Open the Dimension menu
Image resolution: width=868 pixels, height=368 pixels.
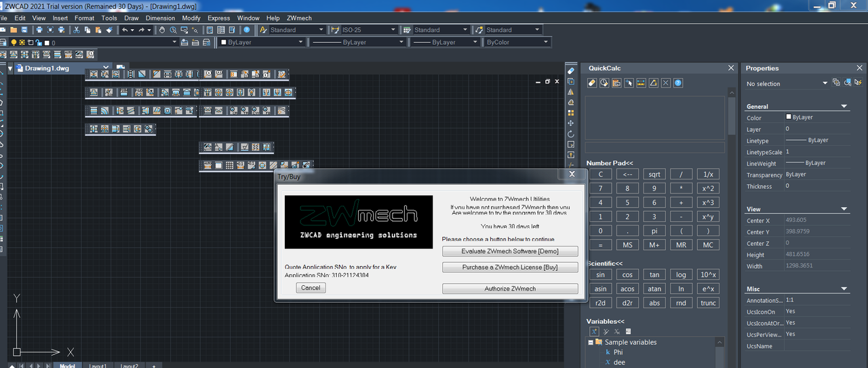[x=160, y=18]
